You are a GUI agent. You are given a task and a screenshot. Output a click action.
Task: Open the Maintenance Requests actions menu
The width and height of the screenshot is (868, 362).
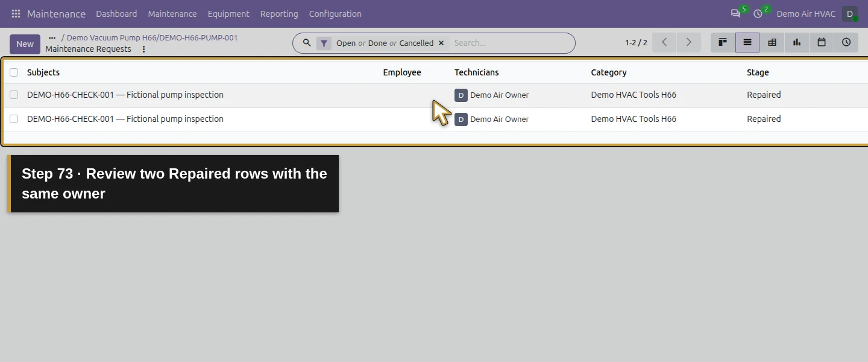point(143,49)
